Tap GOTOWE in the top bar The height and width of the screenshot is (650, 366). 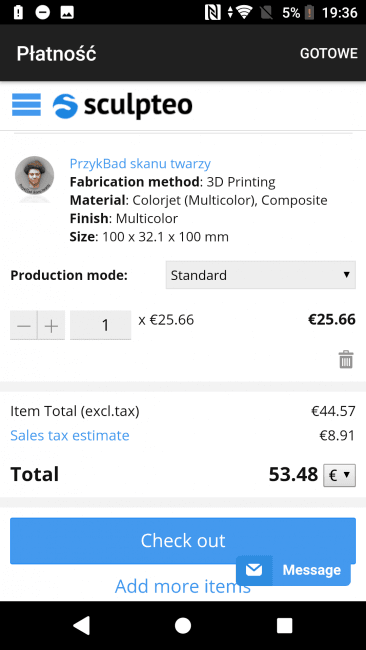click(x=329, y=53)
